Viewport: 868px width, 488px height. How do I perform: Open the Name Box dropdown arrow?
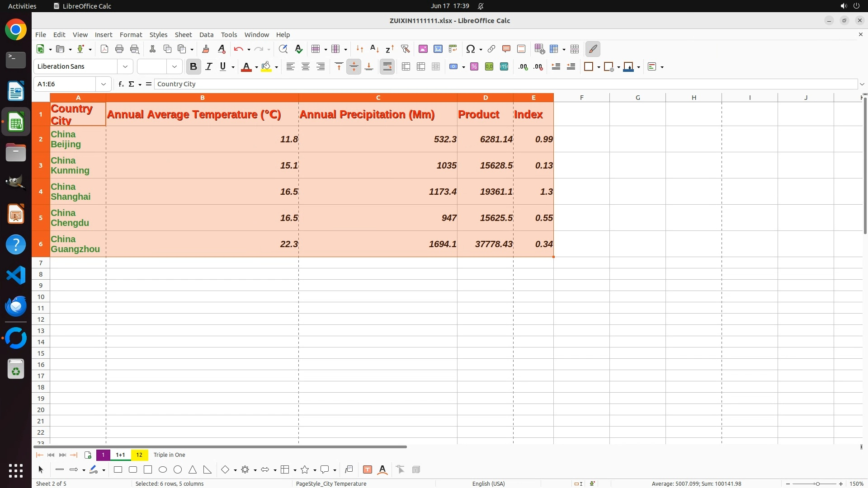click(x=104, y=84)
